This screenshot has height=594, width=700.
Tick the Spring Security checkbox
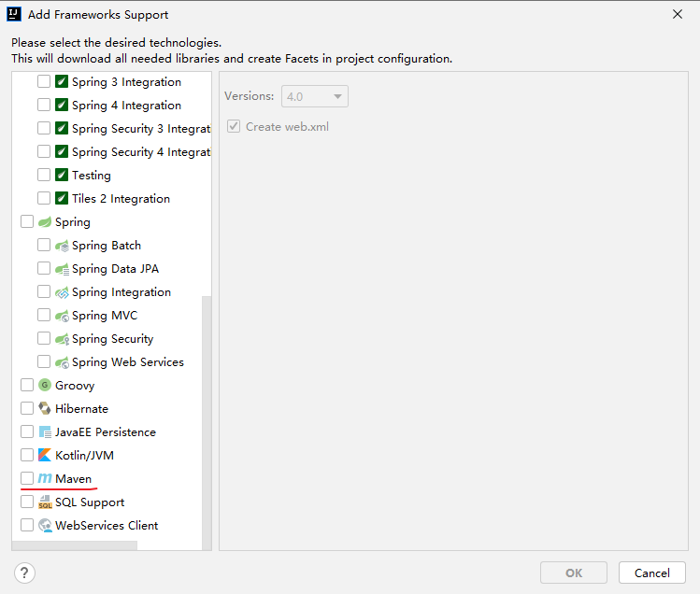[44, 338]
